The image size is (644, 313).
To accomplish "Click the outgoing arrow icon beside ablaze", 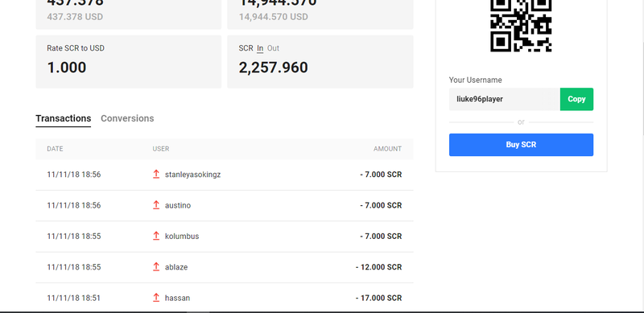I will [156, 266].
